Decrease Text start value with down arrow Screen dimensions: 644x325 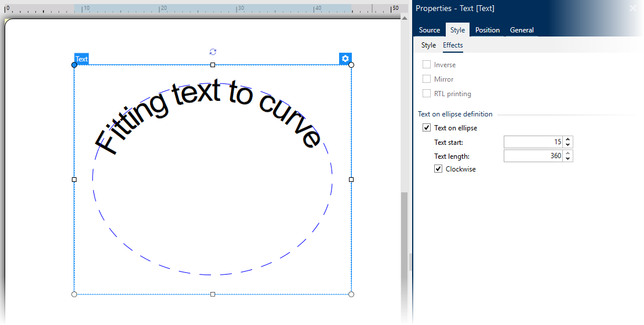coord(568,145)
